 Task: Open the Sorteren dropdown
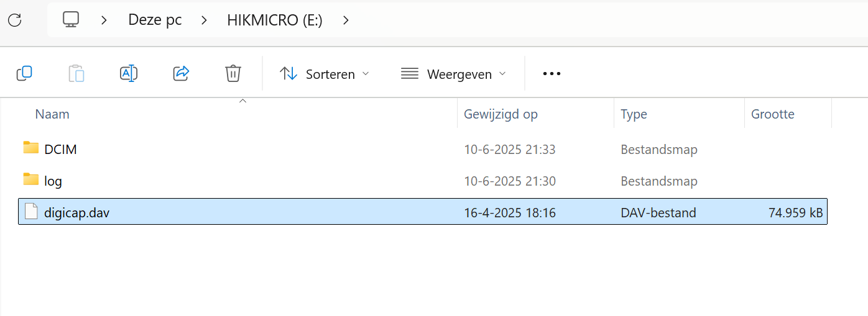(x=325, y=74)
